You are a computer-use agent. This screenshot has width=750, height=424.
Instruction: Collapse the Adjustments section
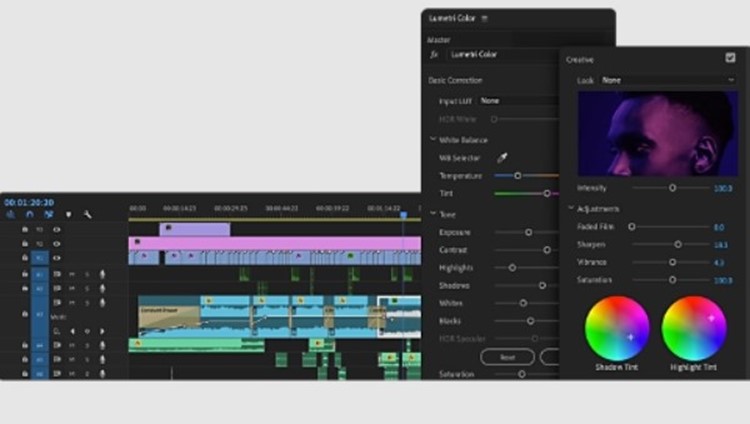(x=571, y=208)
